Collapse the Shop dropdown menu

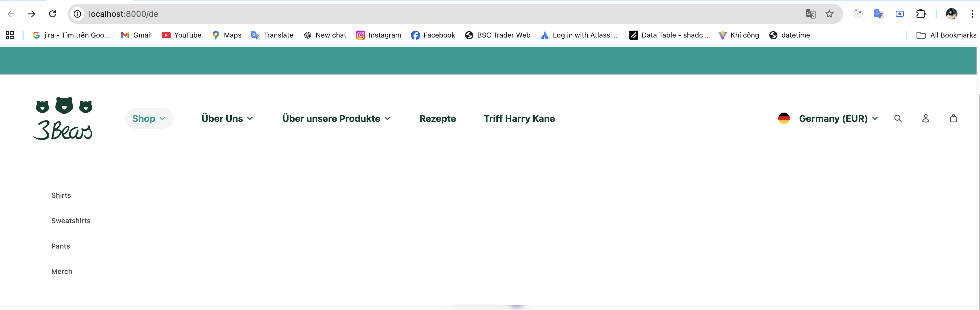tap(149, 118)
